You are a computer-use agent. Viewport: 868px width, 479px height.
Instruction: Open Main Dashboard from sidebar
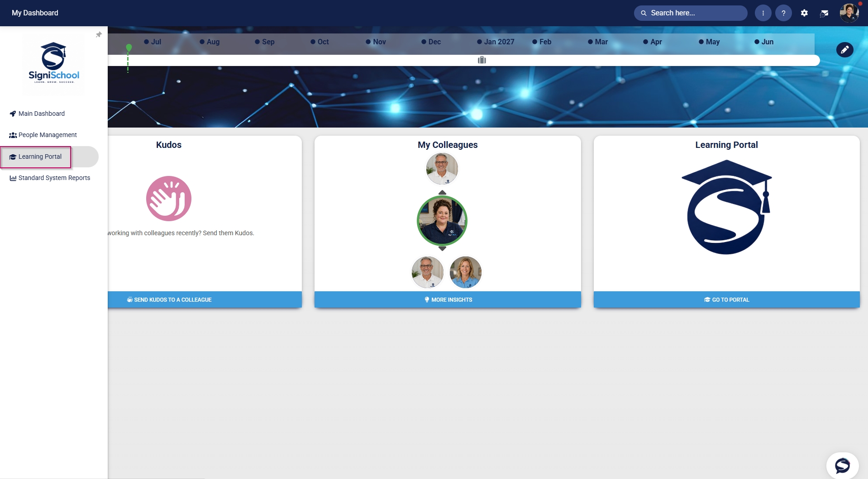[37, 114]
